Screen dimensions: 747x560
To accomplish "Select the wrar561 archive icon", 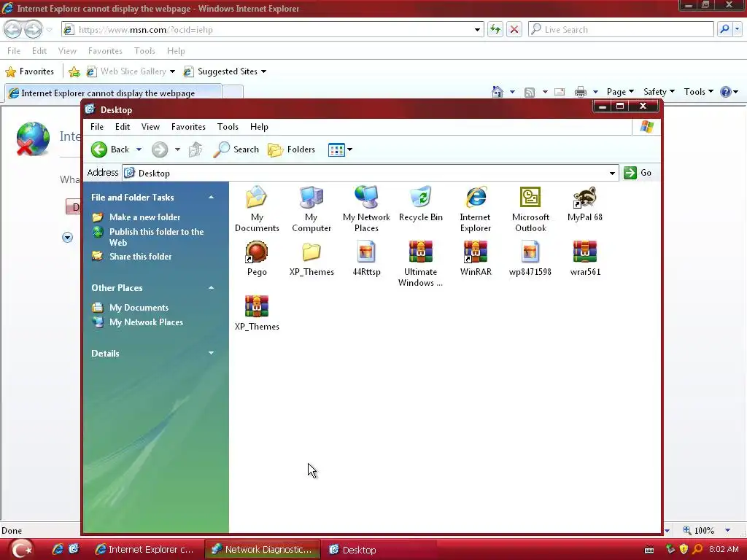I will click(585, 252).
